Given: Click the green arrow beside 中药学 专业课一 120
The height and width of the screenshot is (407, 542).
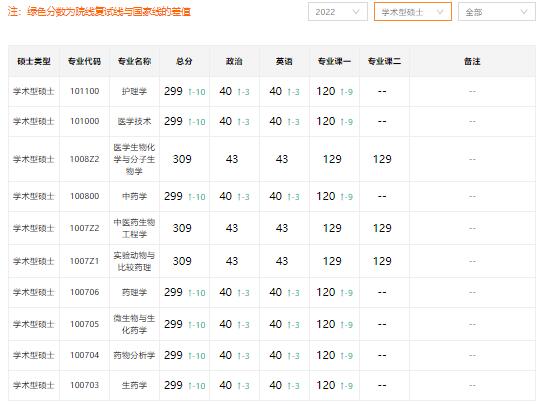Looking at the screenshot, I should click(342, 197).
